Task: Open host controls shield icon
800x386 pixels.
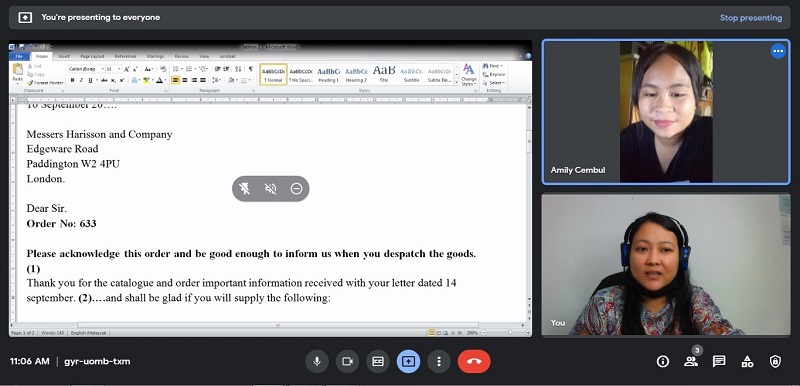Action: tap(775, 362)
